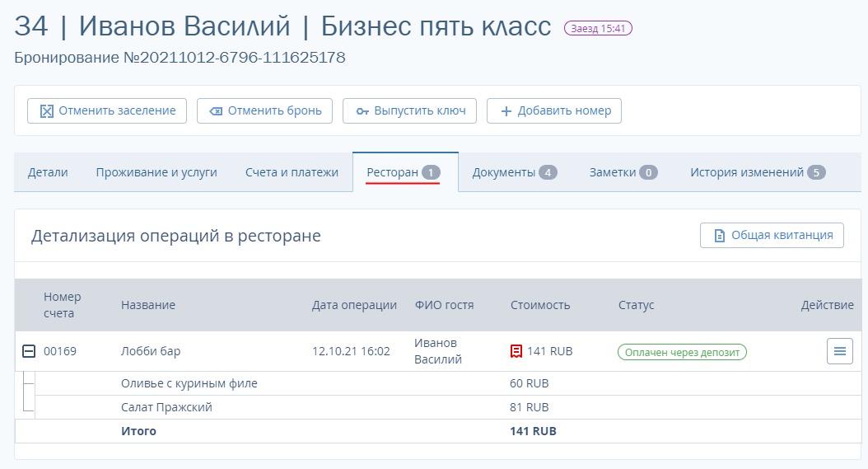The height and width of the screenshot is (469, 868).
Task: Select the Салат Пражский row
Action: (167, 407)
